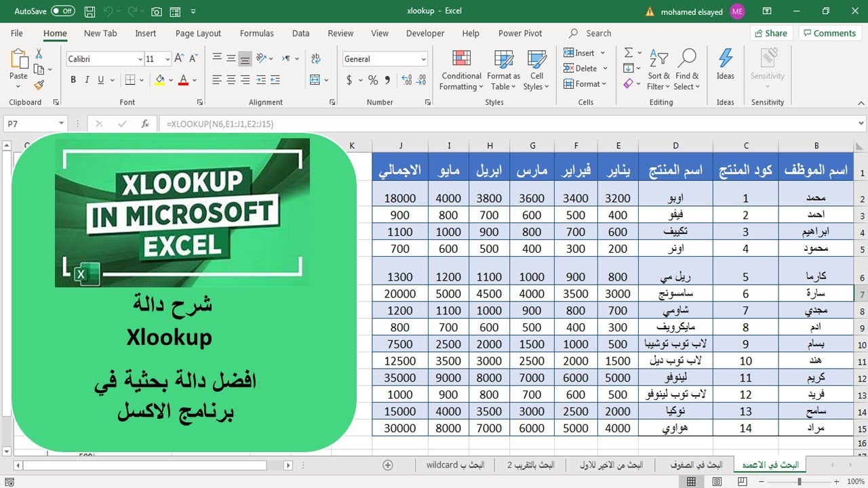
Task: Toggle Bold formatting
Action: tap(73, 80)
